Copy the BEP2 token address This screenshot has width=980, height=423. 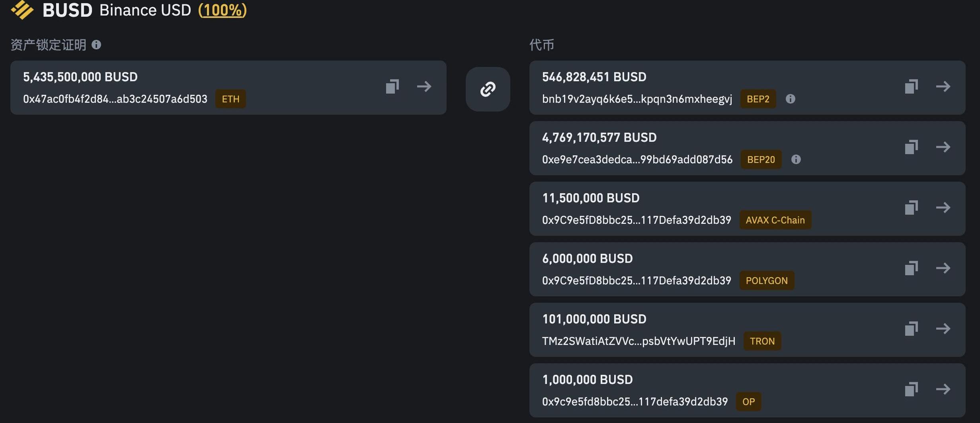pyautogui.click(x=911, y=86)
